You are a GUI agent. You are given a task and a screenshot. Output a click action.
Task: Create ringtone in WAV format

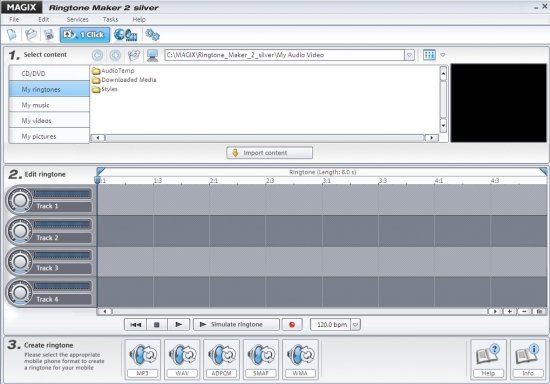182,359
